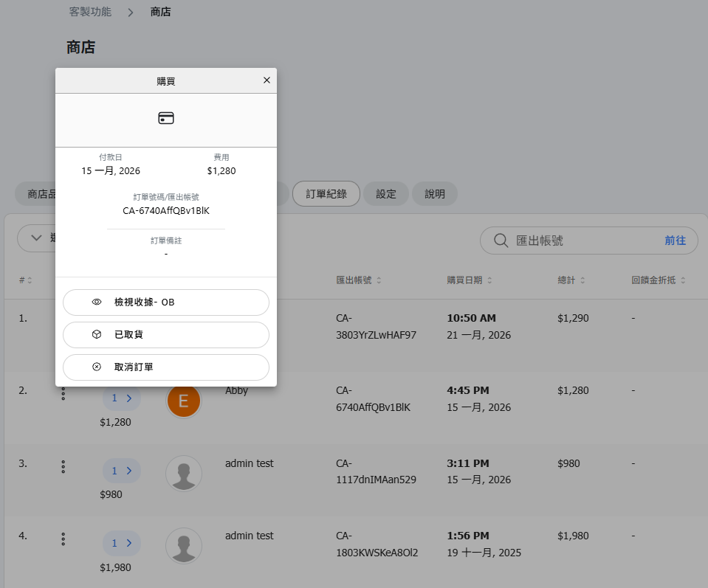708x588 pixels.
Task: Select the 訂單紀錄 tab
Action: tap(326, 194)
